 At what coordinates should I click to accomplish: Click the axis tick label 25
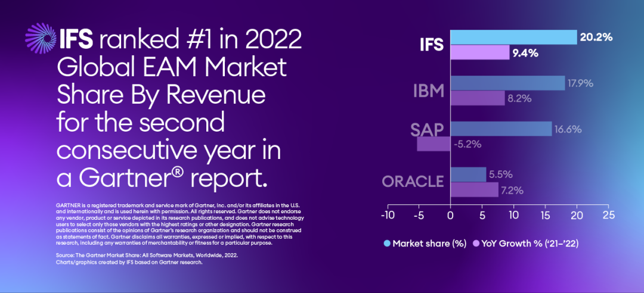click(x=609, y=216)
